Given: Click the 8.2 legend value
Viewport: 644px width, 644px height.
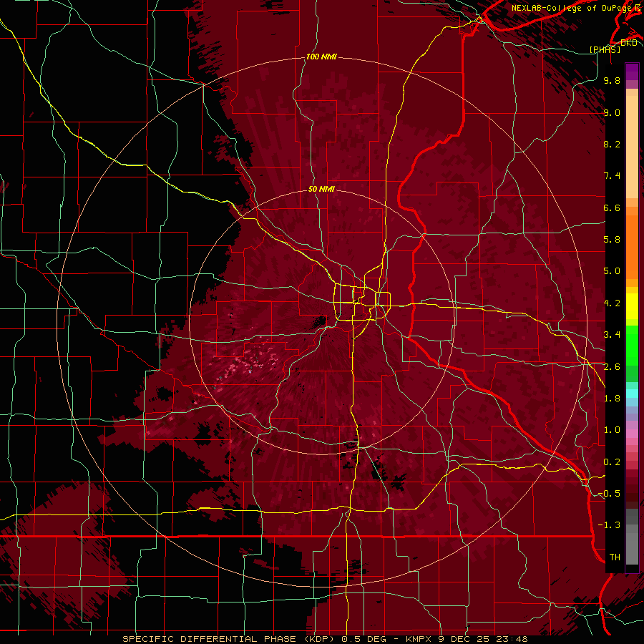Looking at the screenshot, I should [612, 144].
